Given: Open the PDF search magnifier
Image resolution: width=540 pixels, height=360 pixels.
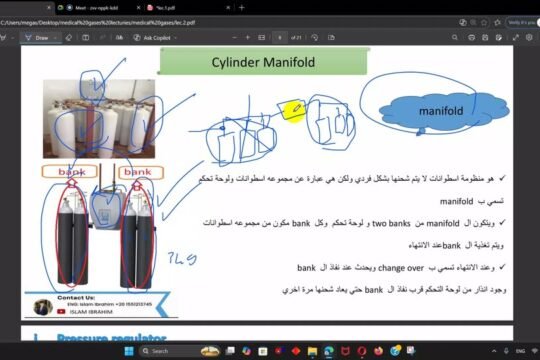Looking at the screenshot, I should pyautogui.click(x=455, y=38).
